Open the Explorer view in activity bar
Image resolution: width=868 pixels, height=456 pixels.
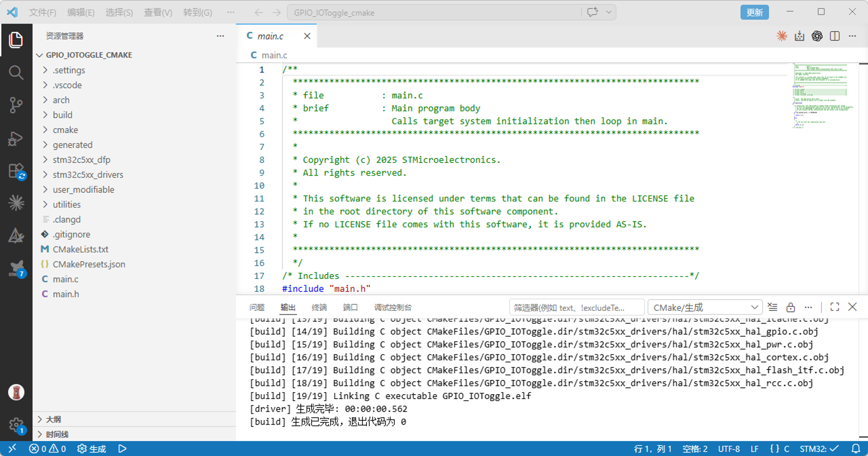pyautogui.click(x=16, y=40)
